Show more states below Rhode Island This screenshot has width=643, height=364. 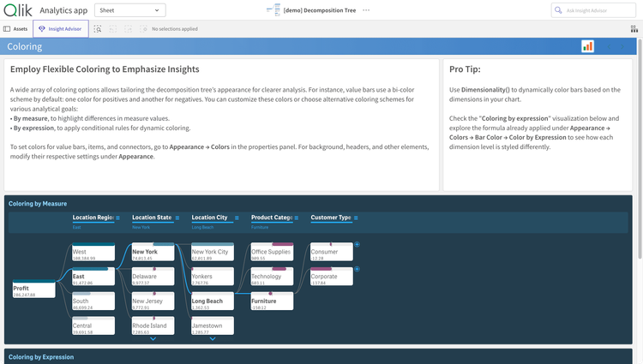click(153, 339)
